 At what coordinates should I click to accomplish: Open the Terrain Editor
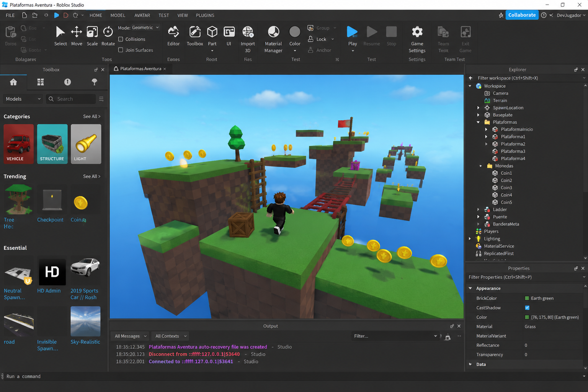point(173,36)
